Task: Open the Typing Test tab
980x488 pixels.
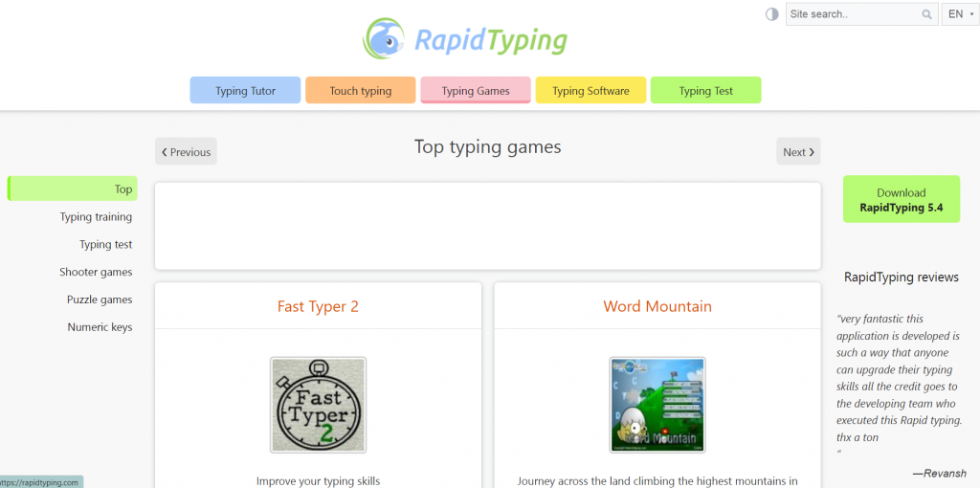Action: [x=705, y=91]
